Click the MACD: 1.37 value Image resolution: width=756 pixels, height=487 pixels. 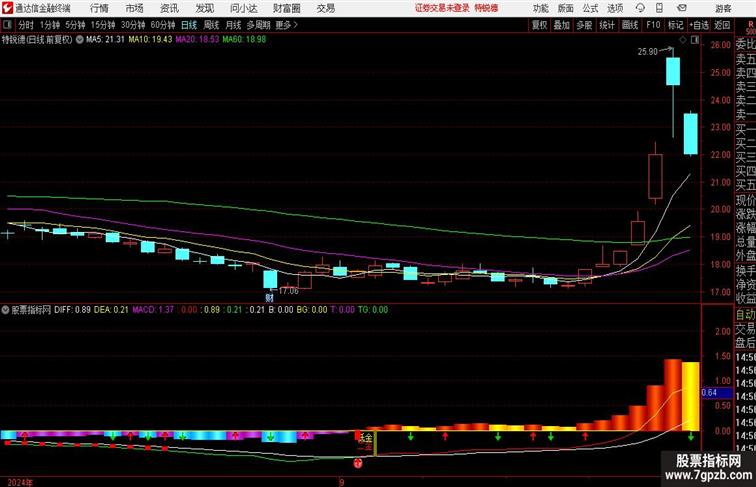153,310
